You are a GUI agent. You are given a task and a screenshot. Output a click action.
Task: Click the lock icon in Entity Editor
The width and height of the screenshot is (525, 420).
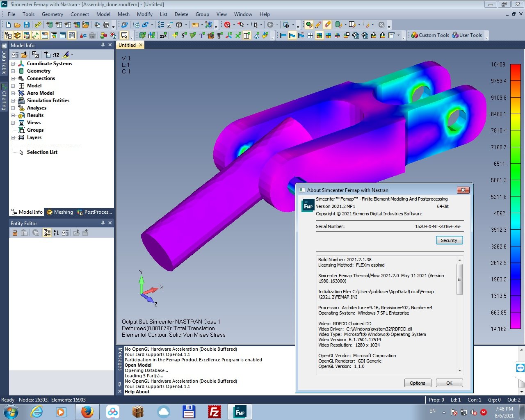[15, 233]
